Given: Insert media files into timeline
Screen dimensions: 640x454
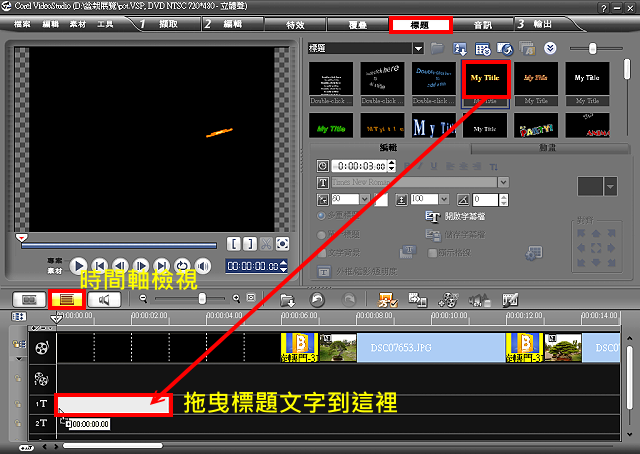Looking at the screenshot, I should point(288,300).
